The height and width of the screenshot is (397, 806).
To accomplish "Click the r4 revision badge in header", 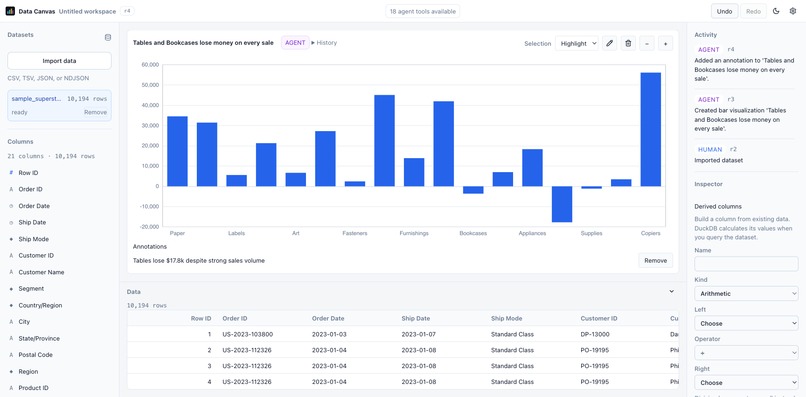I will [127, 11].
